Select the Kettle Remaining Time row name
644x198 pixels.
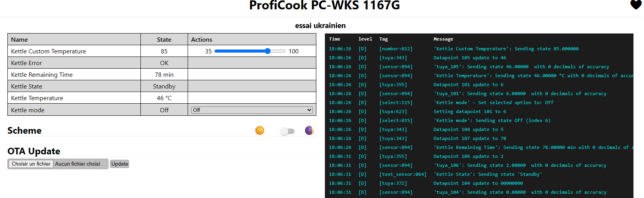pyautogui.click(x=42, y=74)
